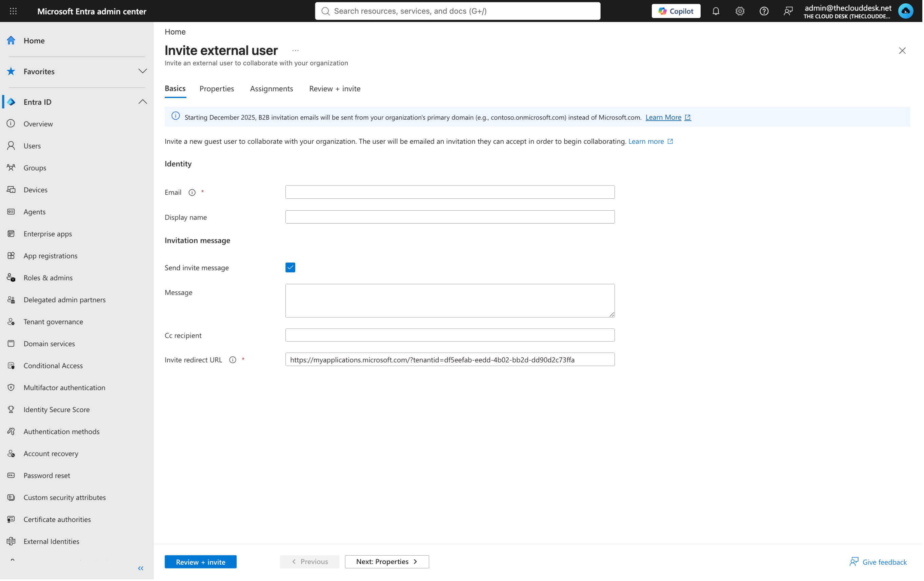Collapse the sidebar navigation pane
924x581 pixels.
140,568
